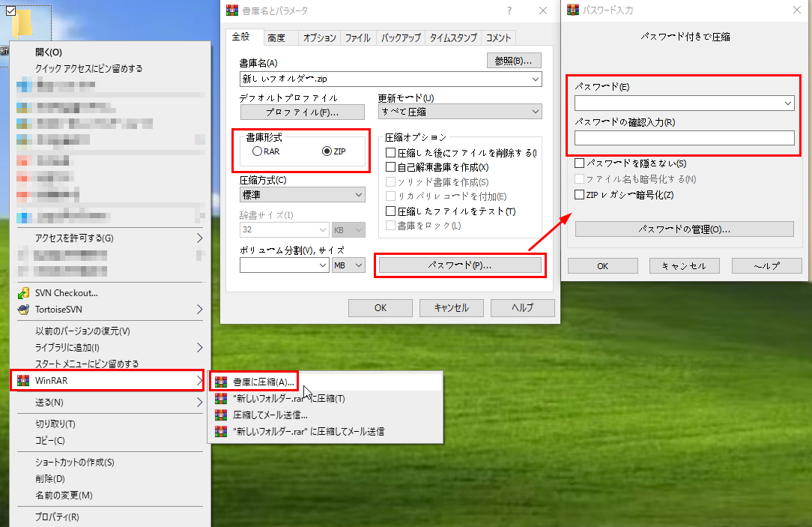Click the 参照(B)... browse button
This screenshot has height=527, width=812.
[x=514, y=61]
